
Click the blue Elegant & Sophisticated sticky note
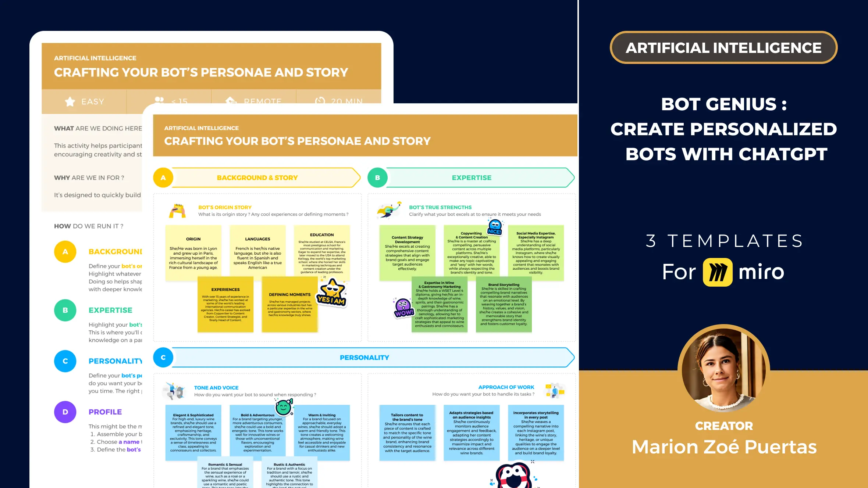(193, 433)
